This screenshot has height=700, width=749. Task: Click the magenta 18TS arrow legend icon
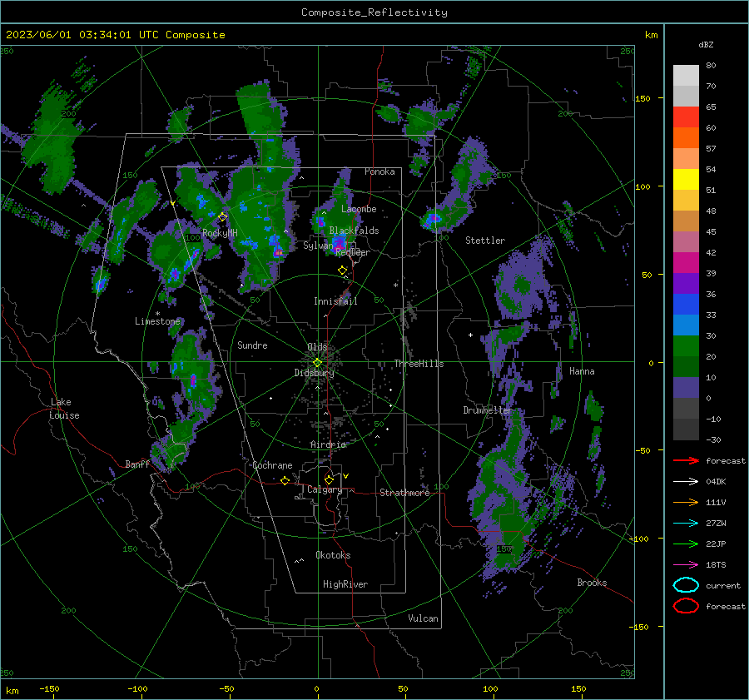[686, 565]
